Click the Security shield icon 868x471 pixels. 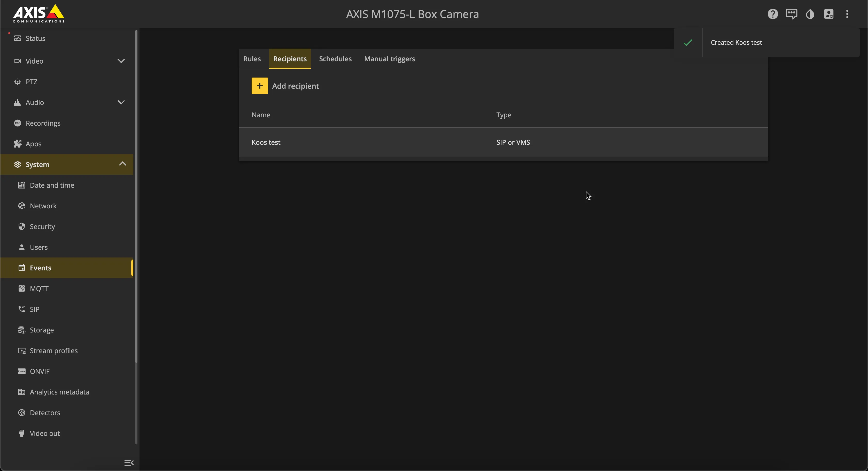pos(21,226)
